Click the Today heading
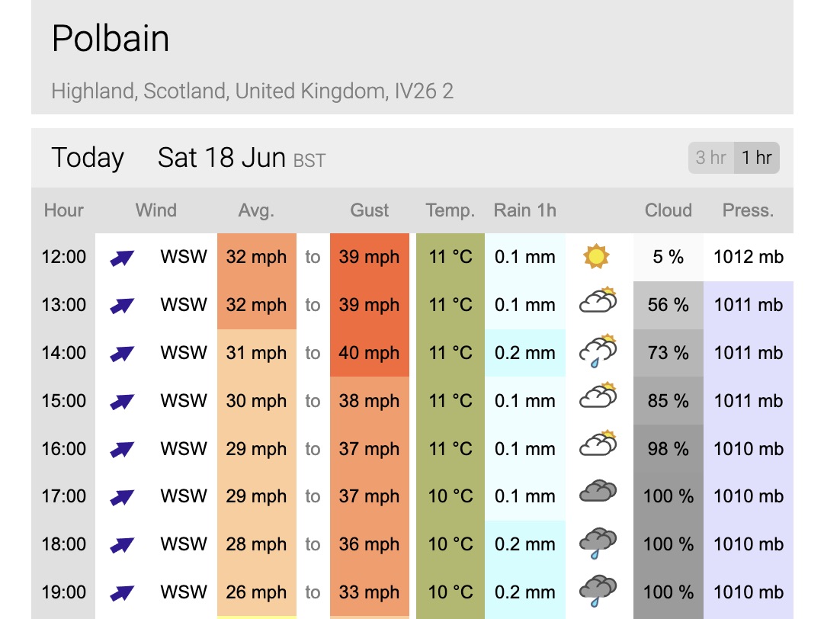 (88, 158)
